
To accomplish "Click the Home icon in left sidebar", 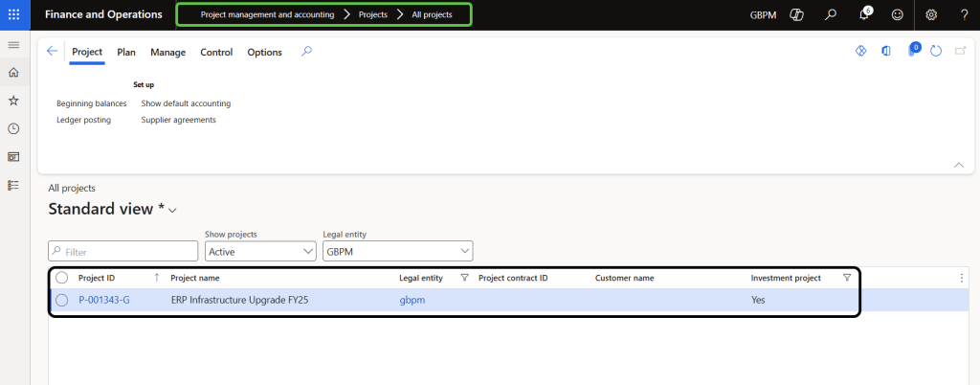I will coord(13,73).
